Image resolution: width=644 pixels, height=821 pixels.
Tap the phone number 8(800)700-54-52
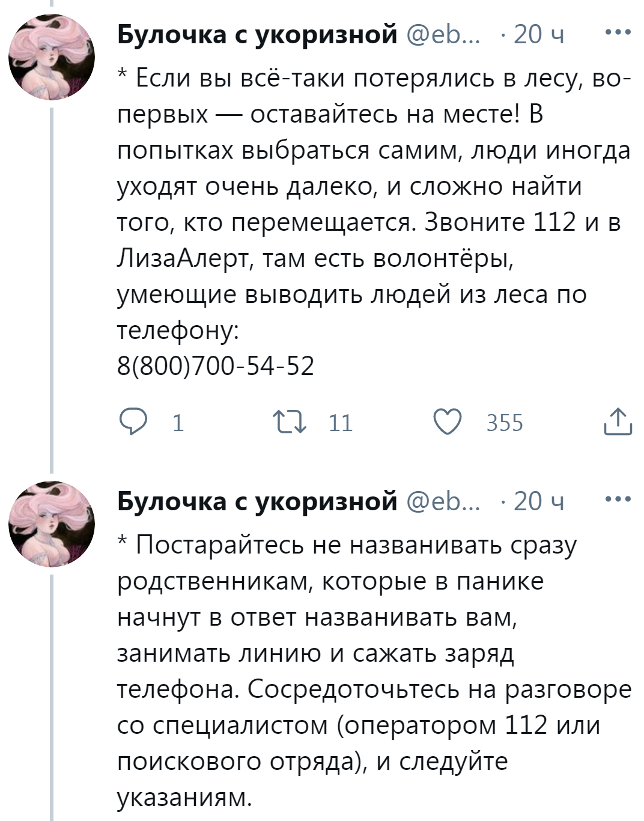coord(216,366)
